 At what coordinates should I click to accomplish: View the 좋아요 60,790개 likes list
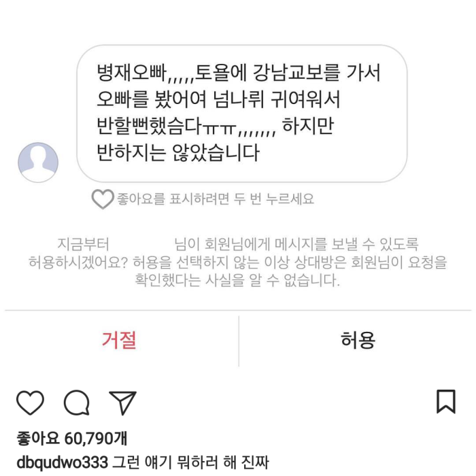[x=72, y=439]
